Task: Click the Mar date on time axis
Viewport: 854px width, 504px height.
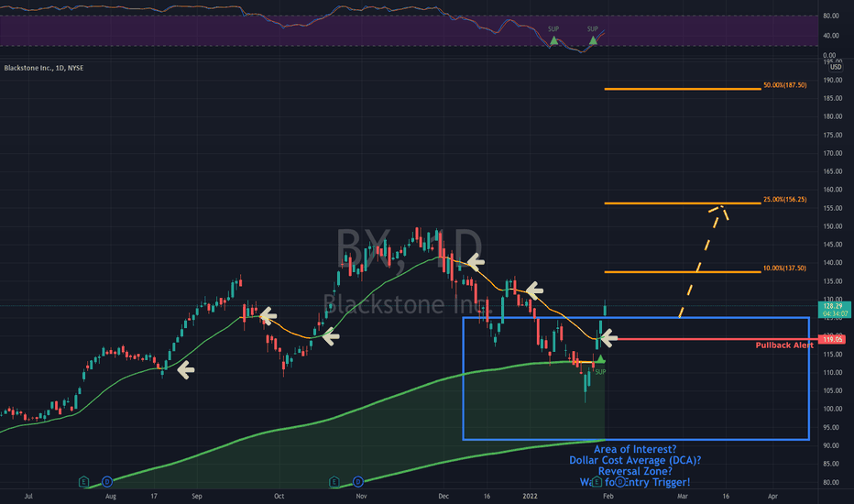Action: click(682, 497)
